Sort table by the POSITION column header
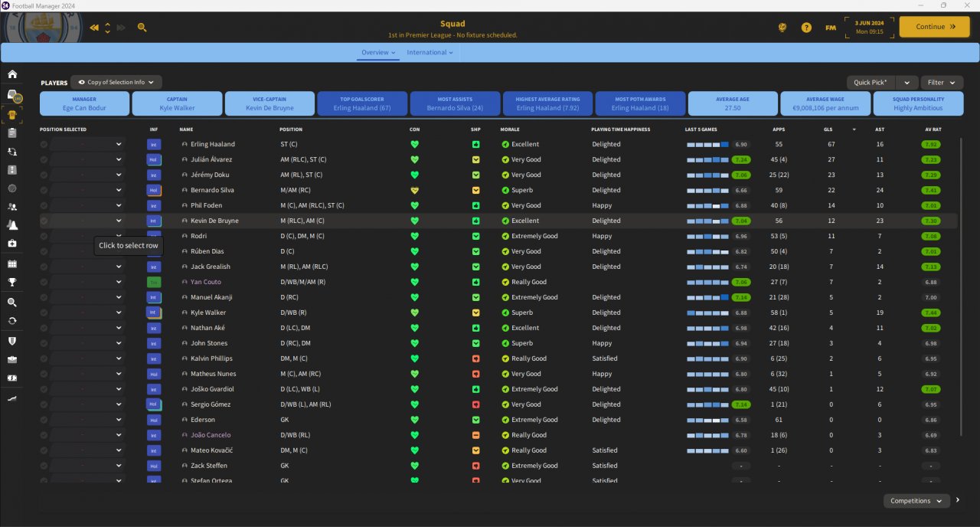The height and width of the screenshot is (527, 980). tap(291, 129)
